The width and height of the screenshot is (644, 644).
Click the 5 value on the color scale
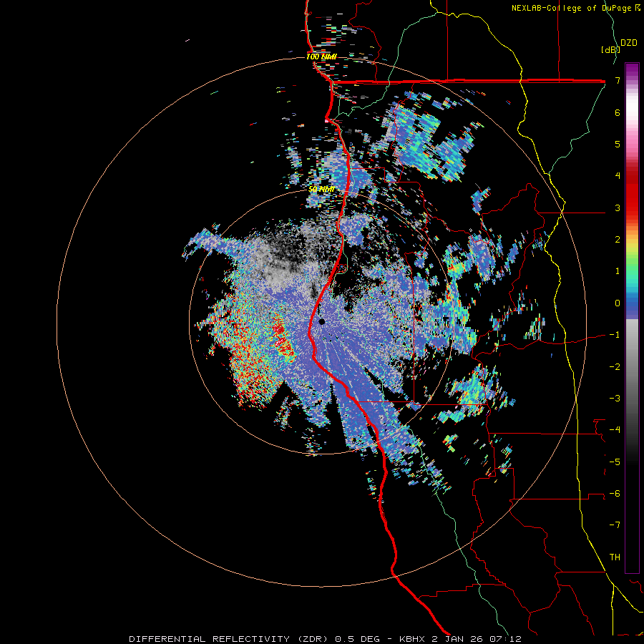tap(618, 144)
